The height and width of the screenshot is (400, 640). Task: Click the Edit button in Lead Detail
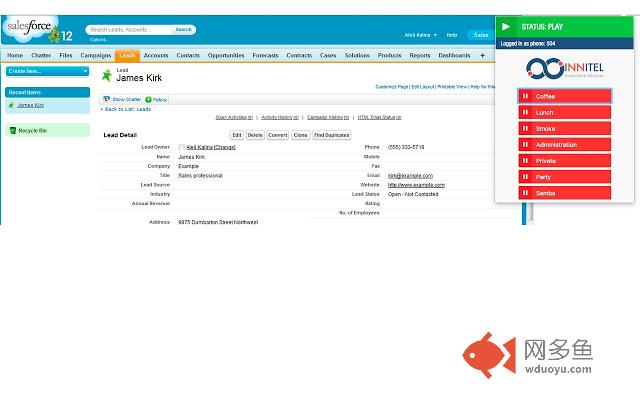pos(237,135)
